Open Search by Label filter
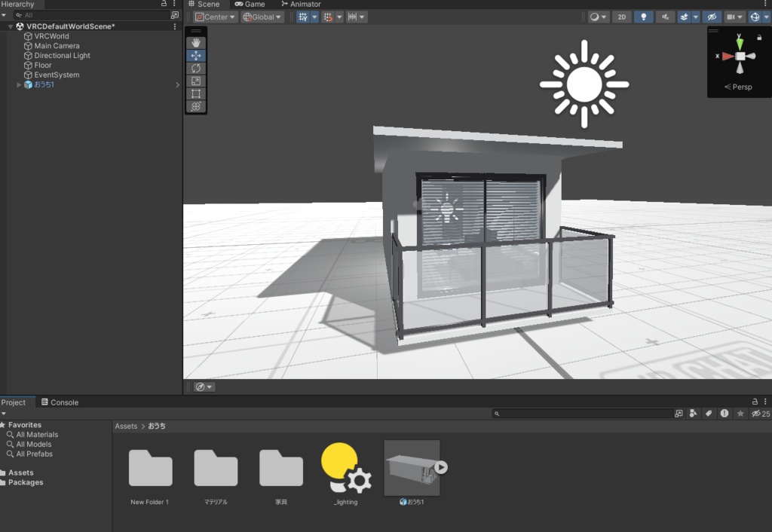The width and height of the screenshot is (772, 532). click(709, 414)
